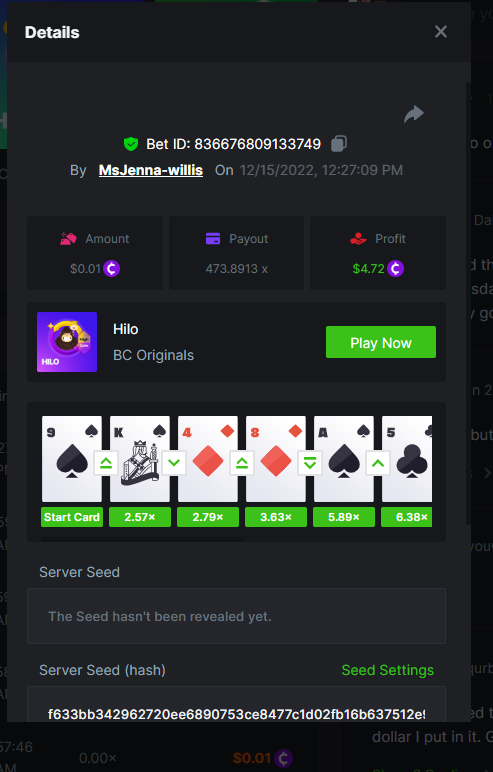Click the 5.89× multiplier badge
Screen dimensions: 493x772
[x=344, y=517]
